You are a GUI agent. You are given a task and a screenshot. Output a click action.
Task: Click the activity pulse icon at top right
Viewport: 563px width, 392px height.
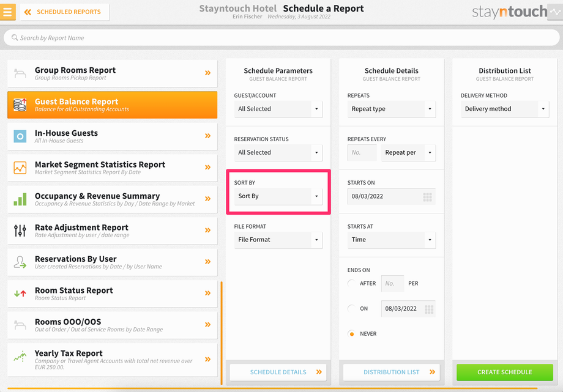[555, 12]
